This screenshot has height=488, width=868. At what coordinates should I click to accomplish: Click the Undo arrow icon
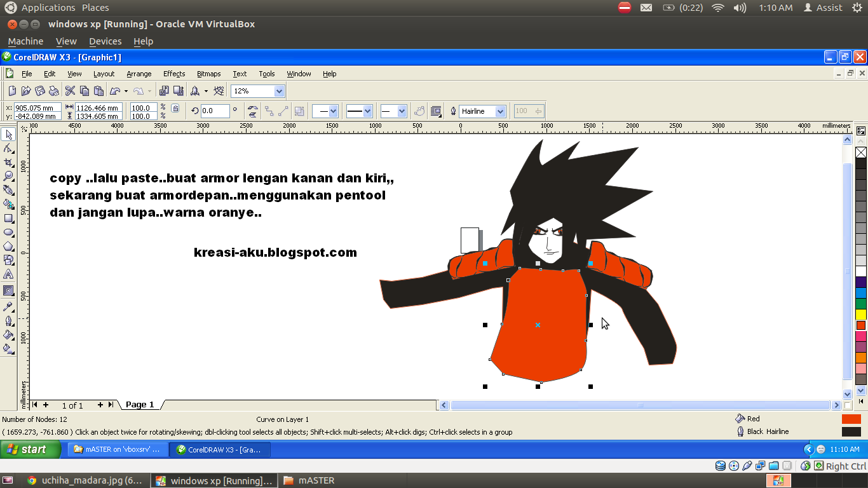pos(115,91)
